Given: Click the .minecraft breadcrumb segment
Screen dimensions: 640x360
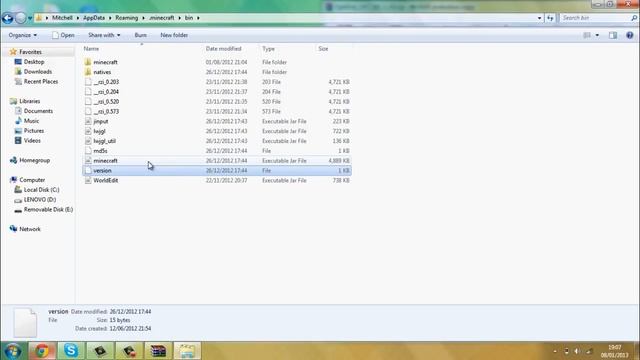Looking at the screenshot, I should (x=162, y=18).
